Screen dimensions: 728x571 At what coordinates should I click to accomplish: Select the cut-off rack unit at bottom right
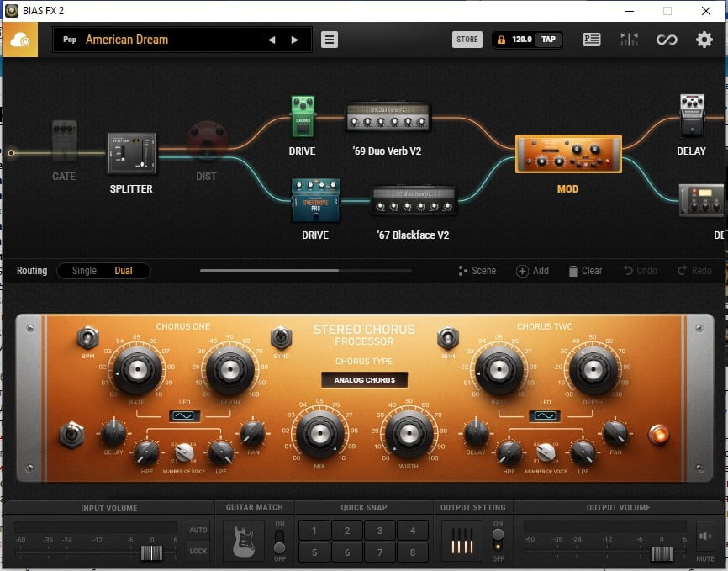coord(702,200)
